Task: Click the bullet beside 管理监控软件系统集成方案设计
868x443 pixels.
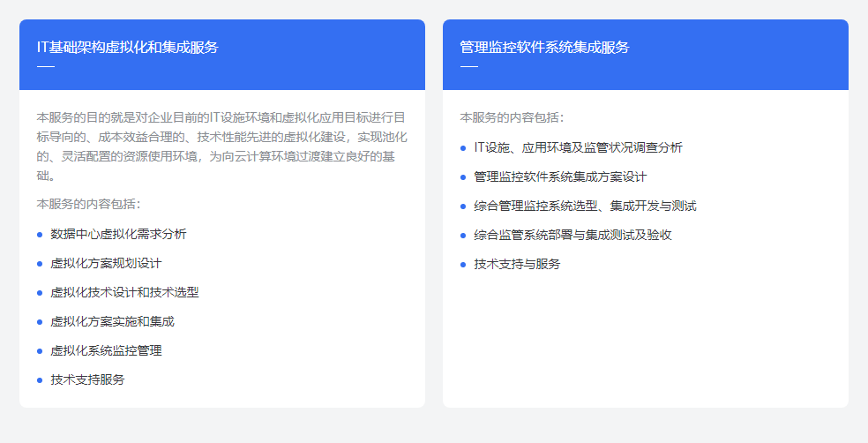Action: point(463,177)
